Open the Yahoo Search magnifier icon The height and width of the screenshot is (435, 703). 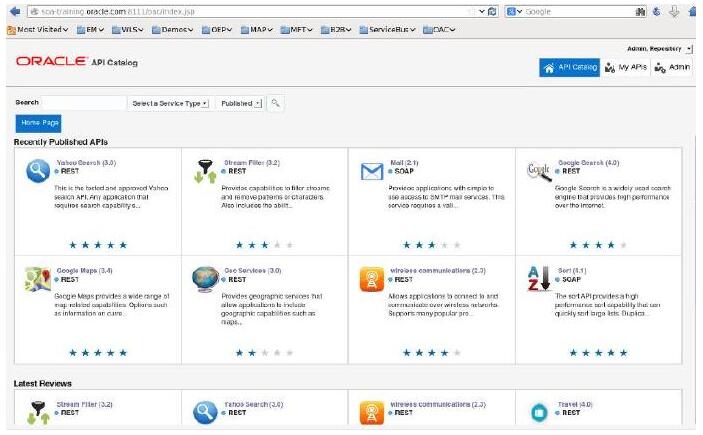(x=38, y=171)
